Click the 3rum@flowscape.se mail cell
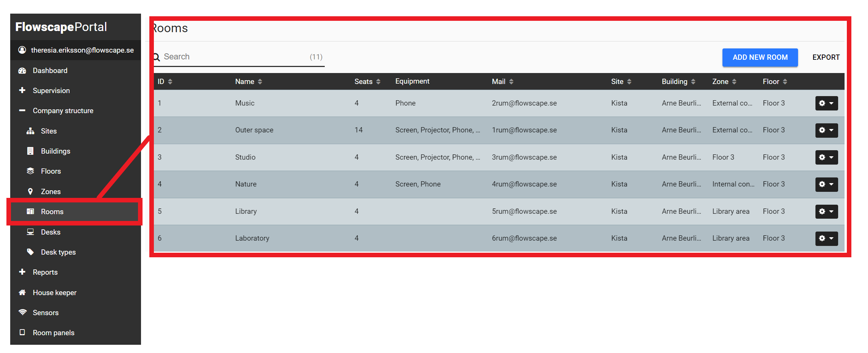This screenshot has height=353, width=868. click(524, 157)
